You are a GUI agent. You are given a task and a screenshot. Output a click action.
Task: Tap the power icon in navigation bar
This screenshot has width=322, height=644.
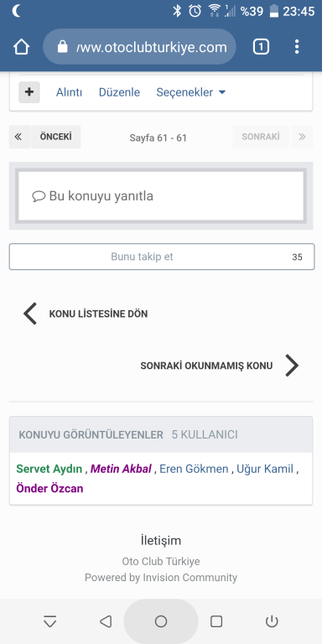(x=272, y=621)
